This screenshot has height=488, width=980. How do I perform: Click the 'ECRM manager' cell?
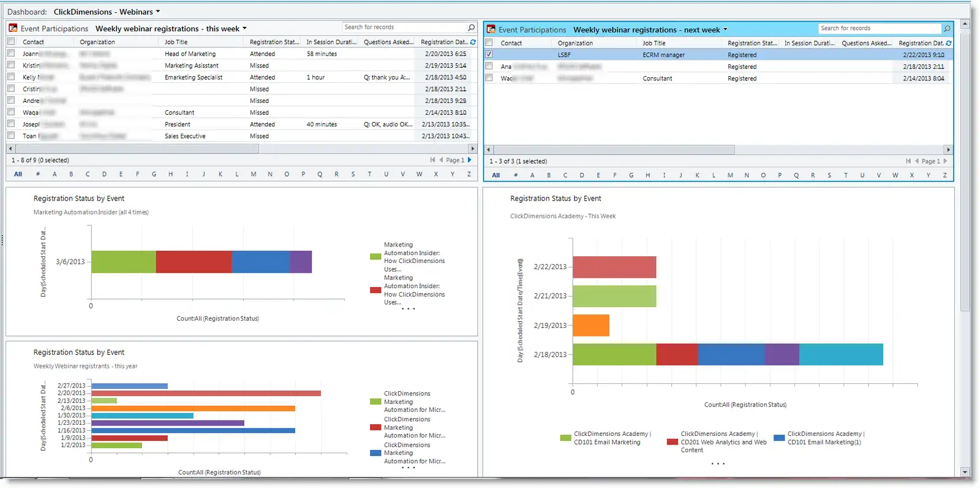click(x=663, y=55)
